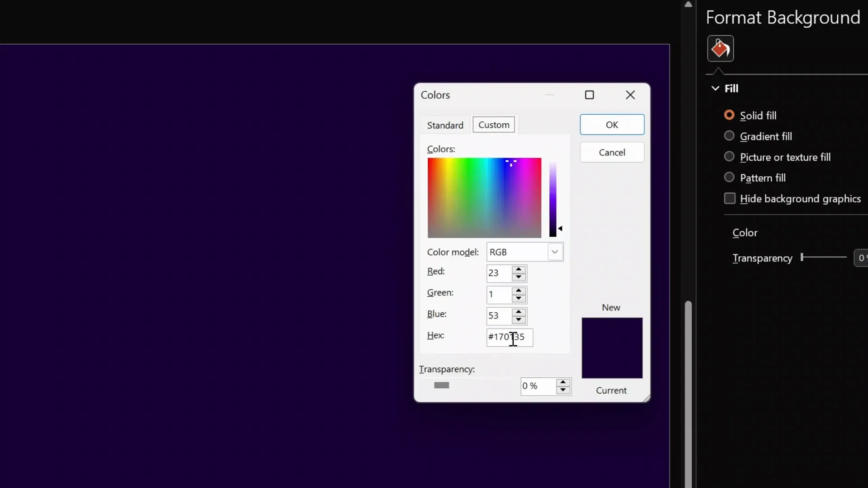Click the Red value input field
Screen dimensions: 868x488
499,273
